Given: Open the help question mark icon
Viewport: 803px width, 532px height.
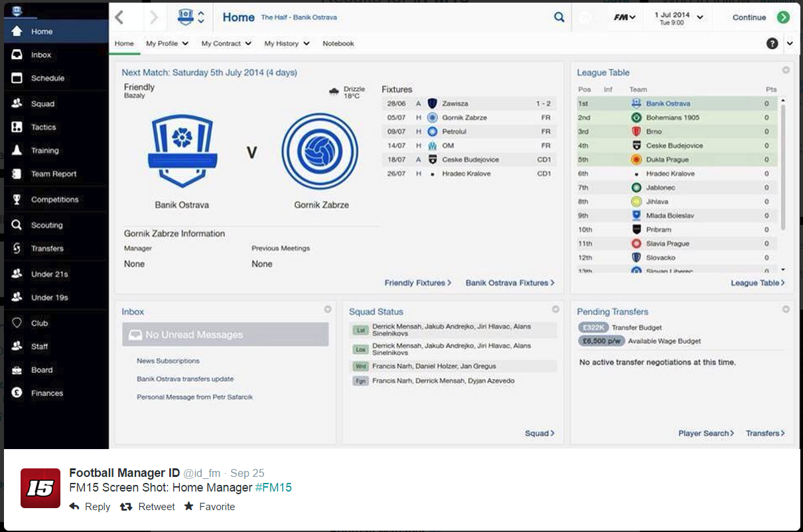Looking at the screenshot, I should click(x=772, y=43).
